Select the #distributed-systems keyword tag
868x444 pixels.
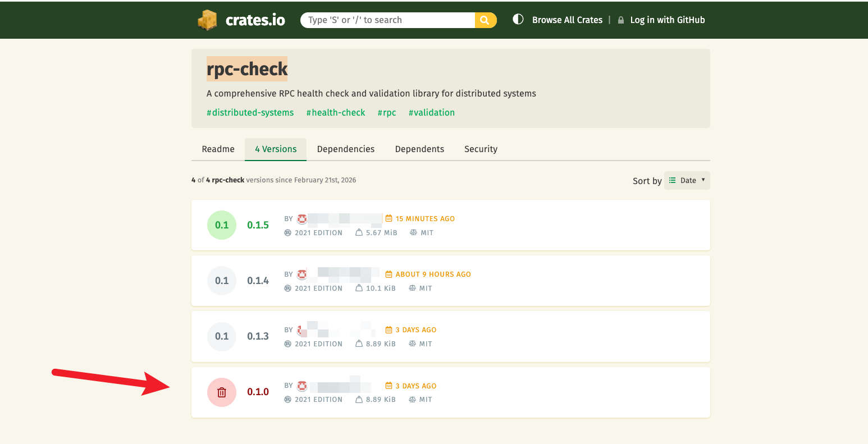[250, 113]
